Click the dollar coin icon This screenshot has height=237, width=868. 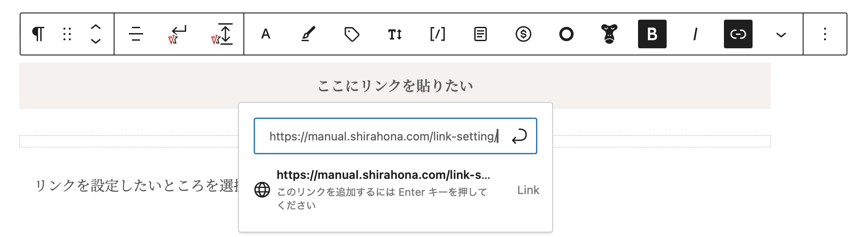tap(523, 34)
